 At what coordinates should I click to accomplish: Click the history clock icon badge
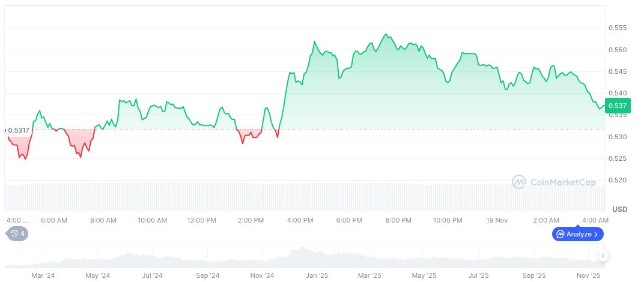click(x=14, y=233)
